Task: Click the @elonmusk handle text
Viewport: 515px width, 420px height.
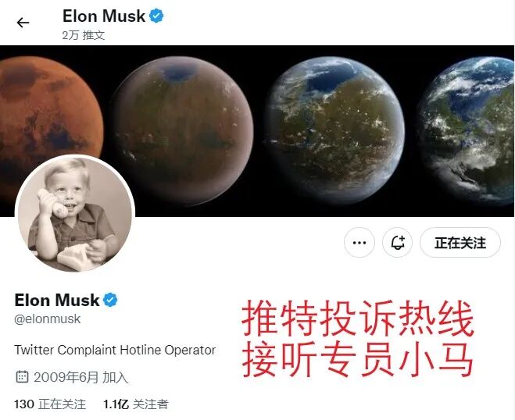Action: [x=48, y=319]
